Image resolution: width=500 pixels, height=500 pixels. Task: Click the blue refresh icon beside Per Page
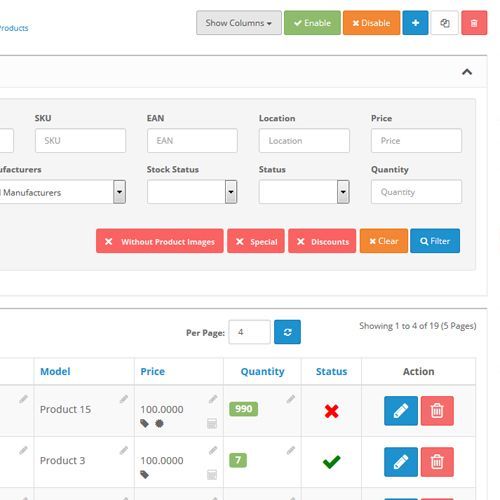(287, 332)
